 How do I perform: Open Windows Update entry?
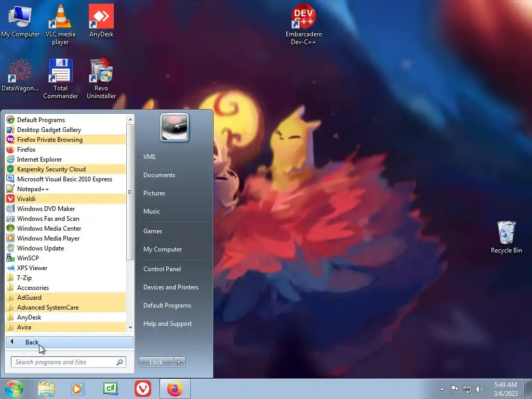66,248
